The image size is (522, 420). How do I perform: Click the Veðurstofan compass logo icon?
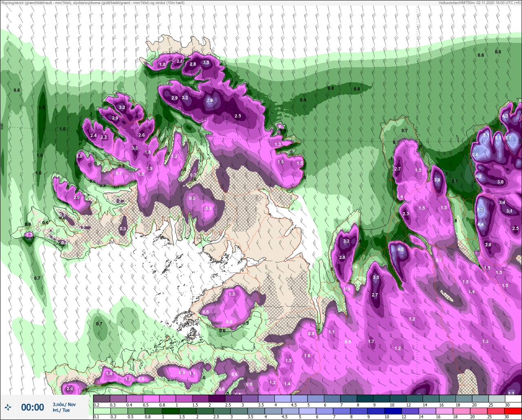pyautogui.click(x=8, y=407)
